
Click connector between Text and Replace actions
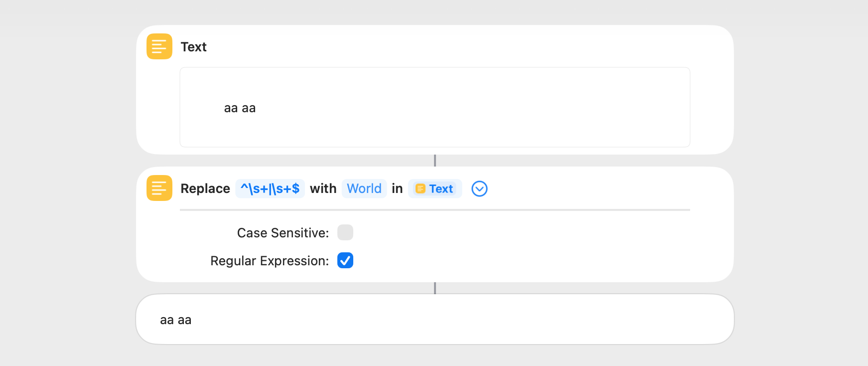click(x=435, y=161)
